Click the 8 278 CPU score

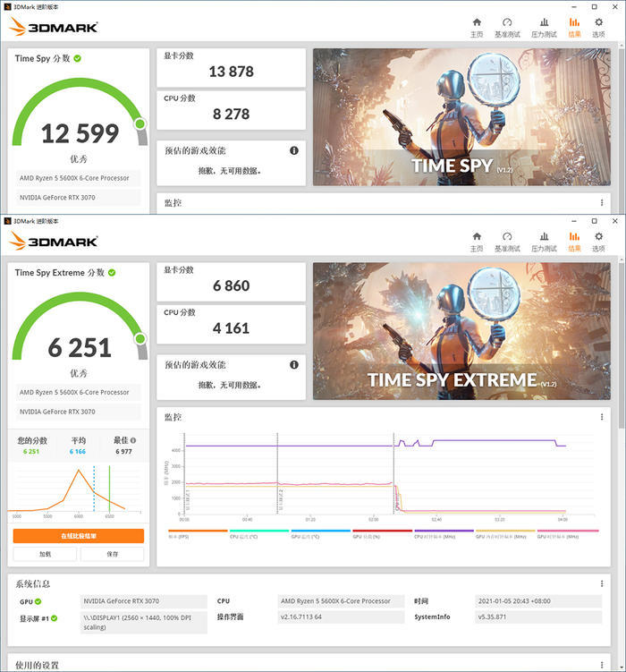point(232,114)
